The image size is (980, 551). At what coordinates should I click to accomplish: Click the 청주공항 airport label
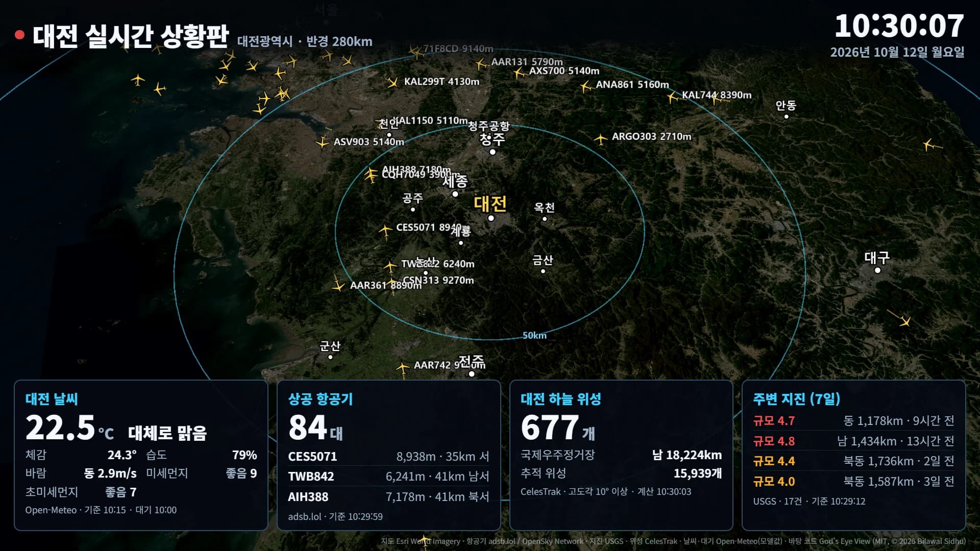[x=489, y=125]
